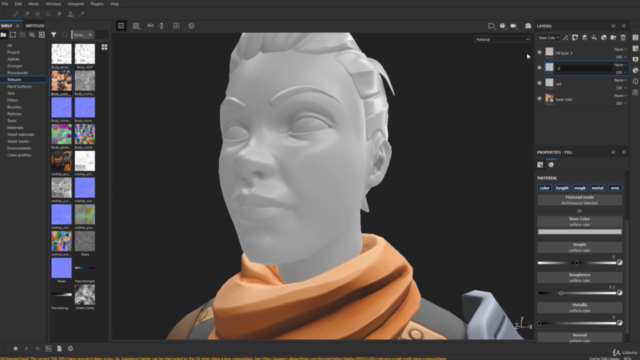The width and height of the screenshot is (640, 360).
Task: Toggle shelf thumbnail grid size icon
Action: tap(104, 47)
